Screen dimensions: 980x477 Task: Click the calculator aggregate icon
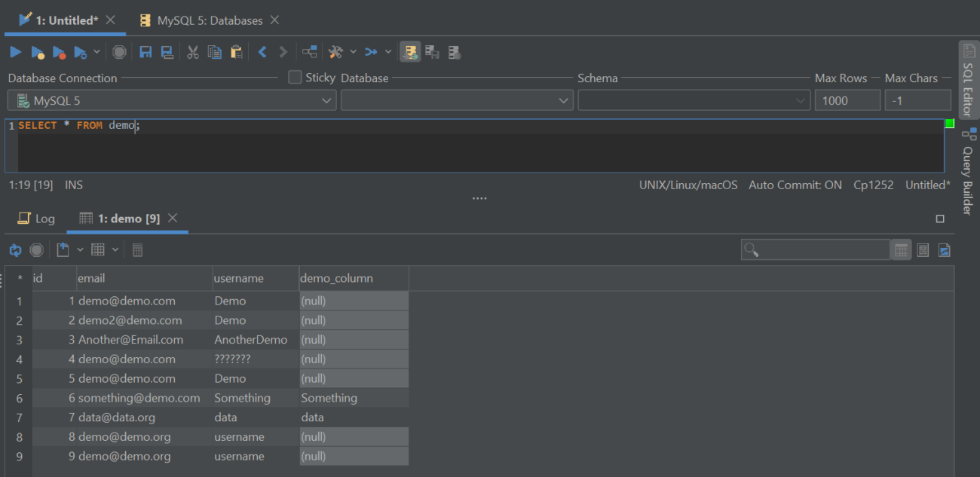[137, 249]
